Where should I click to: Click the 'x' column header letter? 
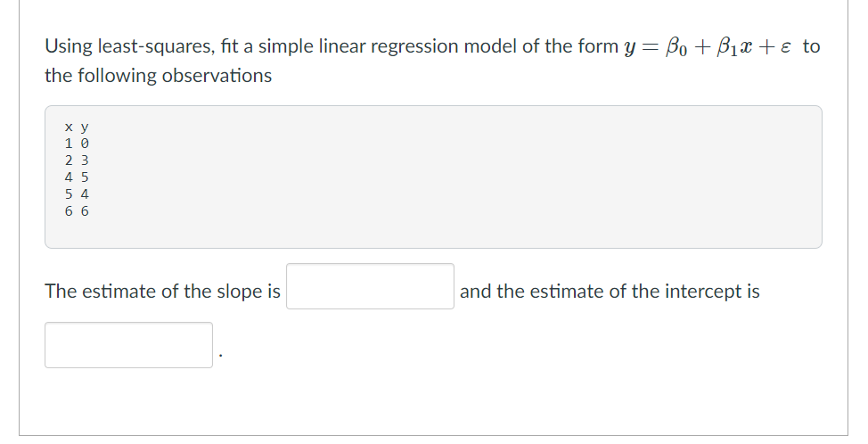(68, 127)
